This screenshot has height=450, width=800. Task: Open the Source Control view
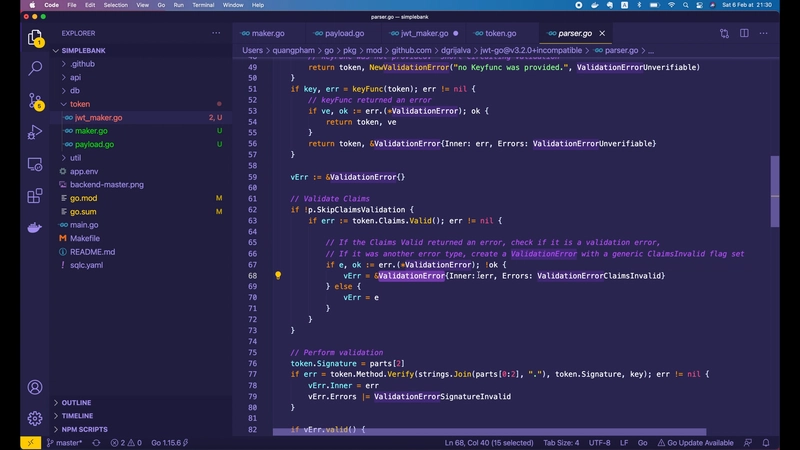[35, 101]
